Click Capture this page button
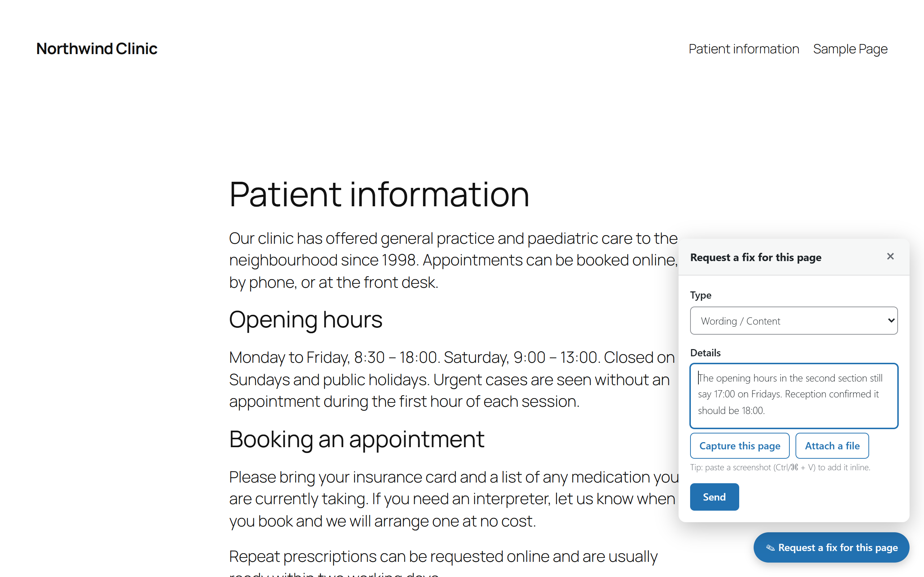 (x=740, y=446)
